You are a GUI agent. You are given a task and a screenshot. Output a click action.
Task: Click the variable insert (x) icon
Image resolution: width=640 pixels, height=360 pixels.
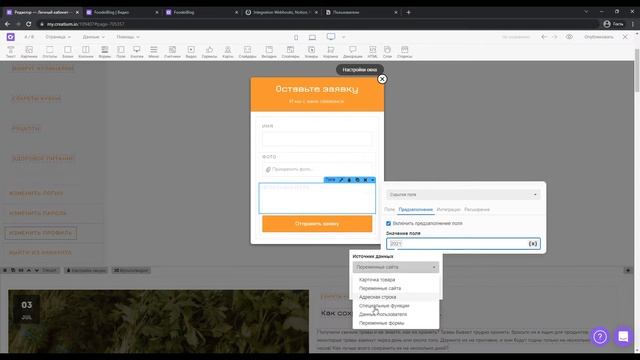pos(533,244)
